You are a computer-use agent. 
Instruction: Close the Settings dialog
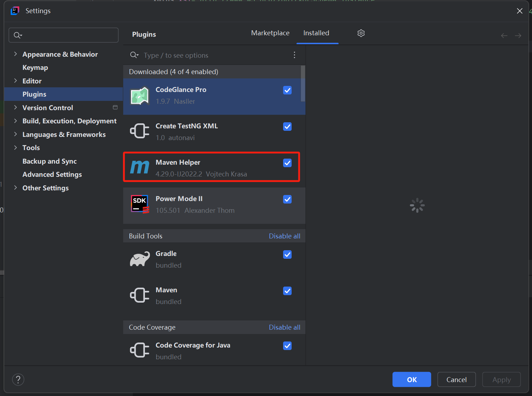point(520,11)
